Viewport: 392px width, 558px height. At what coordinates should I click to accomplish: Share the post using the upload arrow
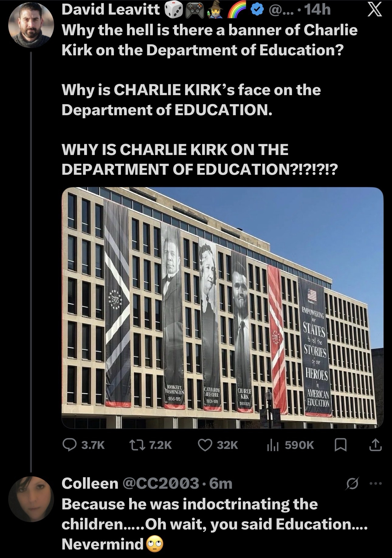click(376, 445)
